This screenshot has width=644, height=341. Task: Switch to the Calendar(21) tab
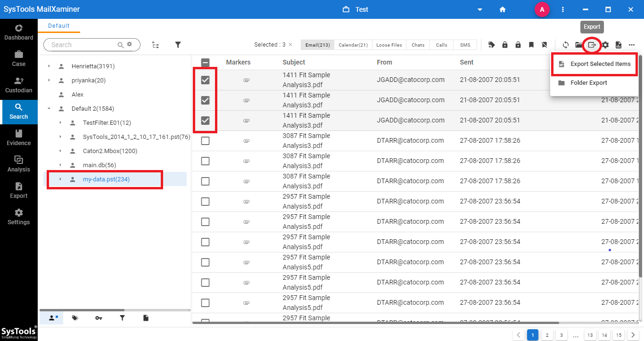click(x=353, y=45)
